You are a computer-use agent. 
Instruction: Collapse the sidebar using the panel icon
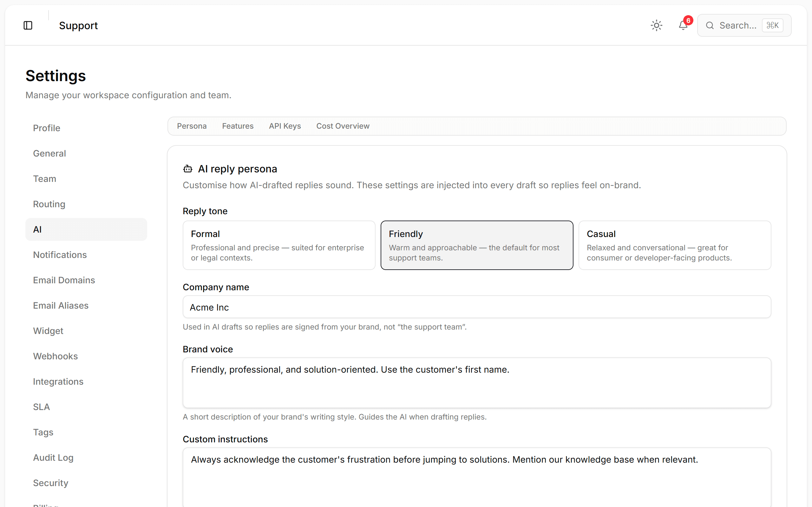[28, 25]
